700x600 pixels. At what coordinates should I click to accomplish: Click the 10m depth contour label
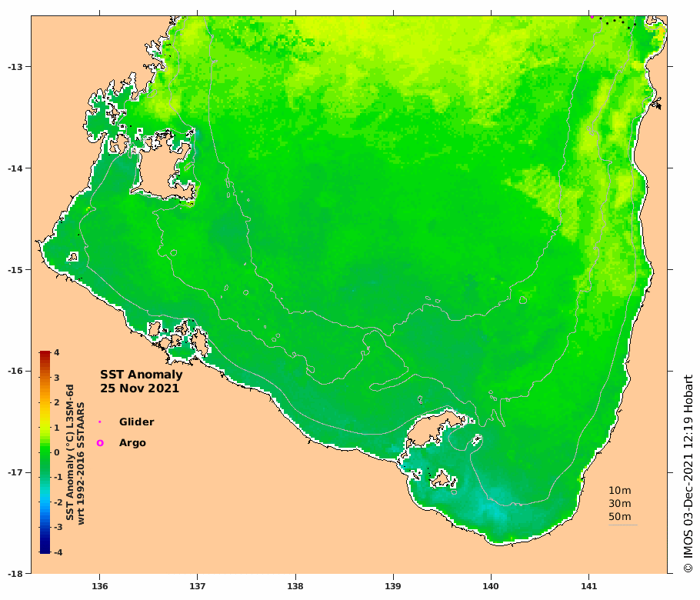coord(620,491)
